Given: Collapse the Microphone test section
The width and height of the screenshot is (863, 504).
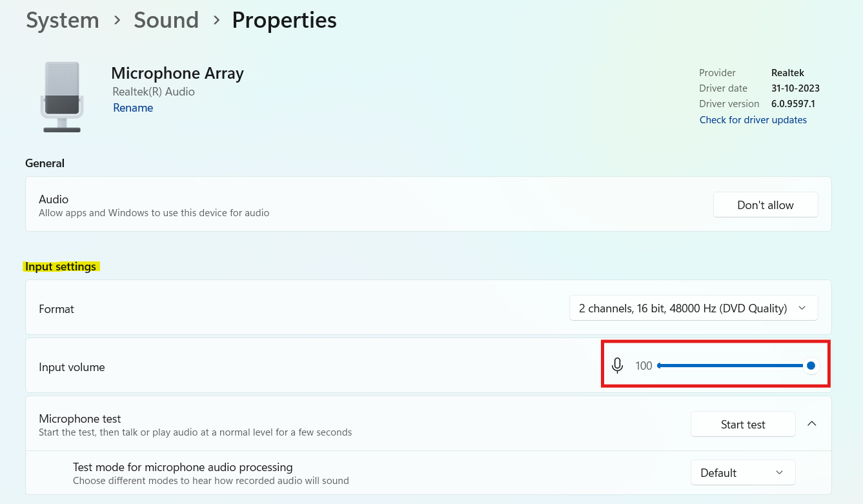Looking at the screenshot, I should pyautogui.click(x=812, y=424).
